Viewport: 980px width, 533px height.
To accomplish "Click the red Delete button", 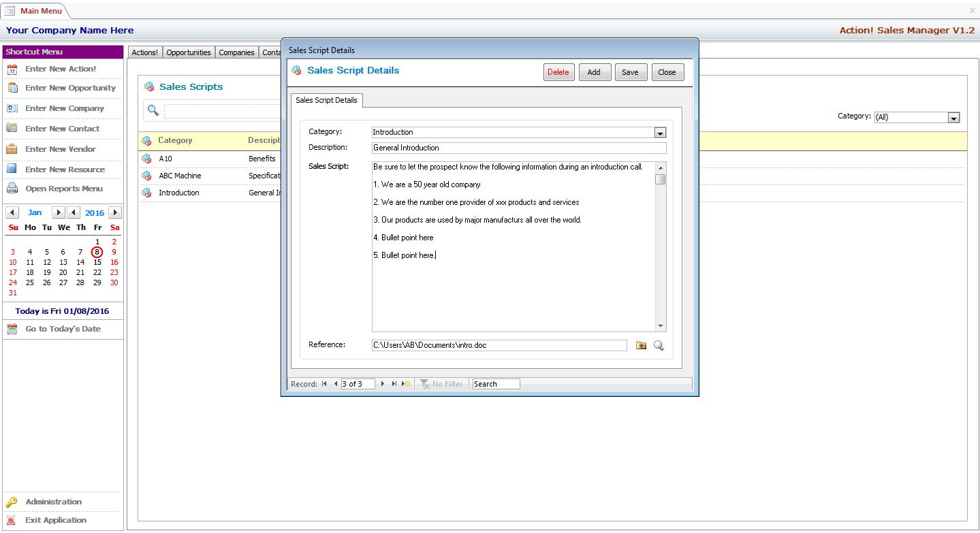I will pos(558,72).
